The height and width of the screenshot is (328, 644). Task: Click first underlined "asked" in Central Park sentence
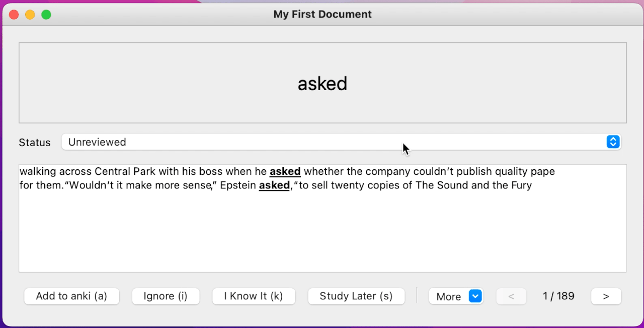285,171
